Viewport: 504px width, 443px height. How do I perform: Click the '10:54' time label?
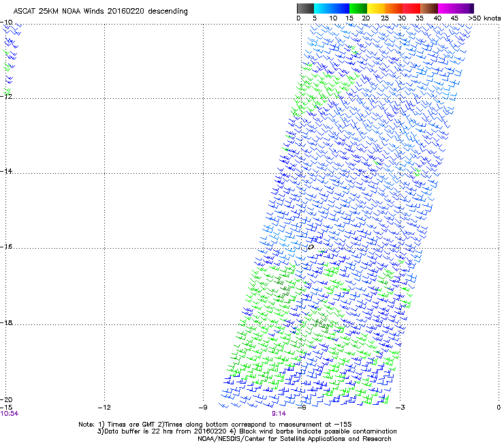coord(10,414)
